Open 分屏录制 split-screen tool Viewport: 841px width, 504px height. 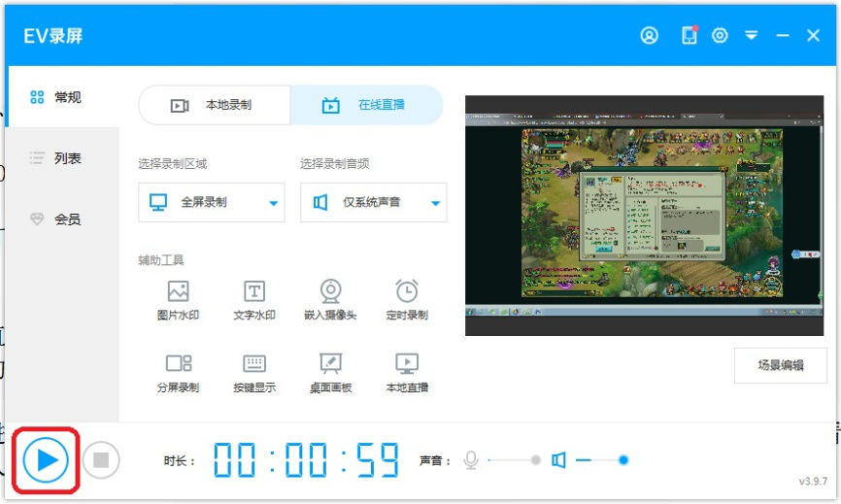[x=178, y=373]
